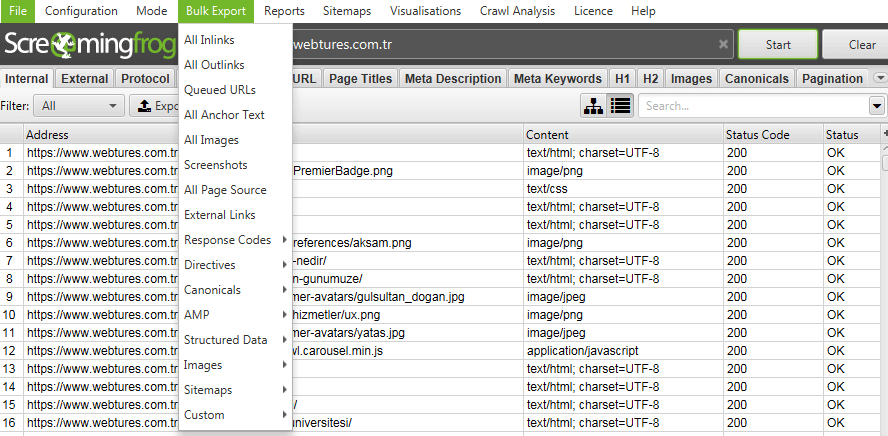Start the crawl with Start button
The height and width of the screenshot is (436, 888).
[x=778, y=45]
